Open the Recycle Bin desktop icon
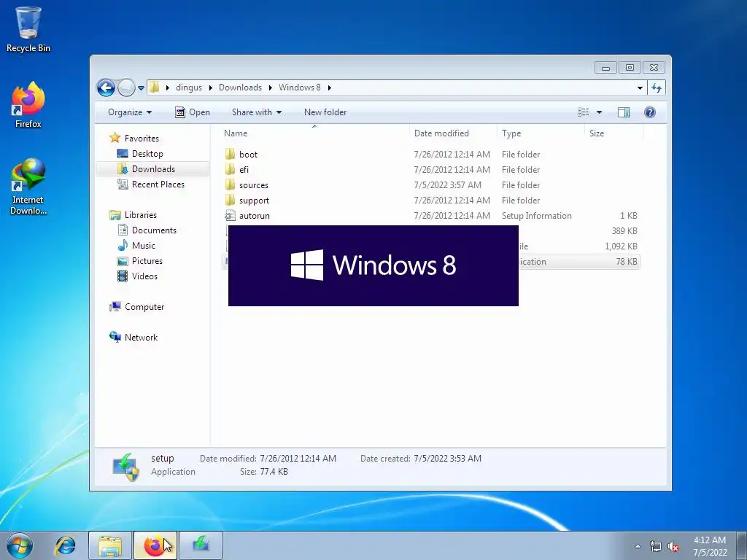Image resolution: width=747 pixels, height=560 pixels. coord(28,29)
